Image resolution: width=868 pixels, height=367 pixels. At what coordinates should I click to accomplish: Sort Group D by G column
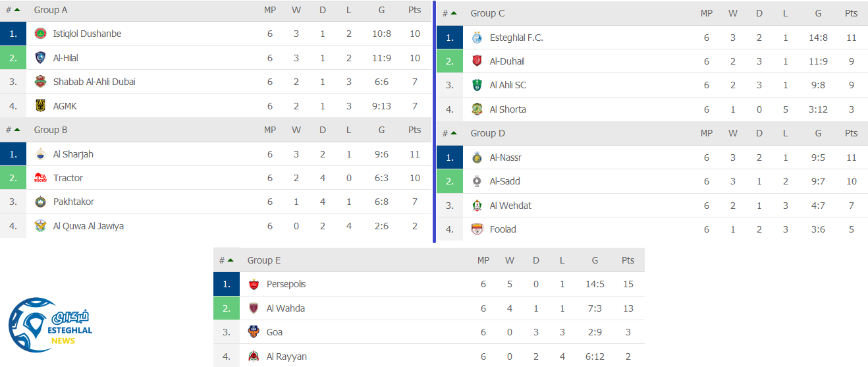coord(818,133)
